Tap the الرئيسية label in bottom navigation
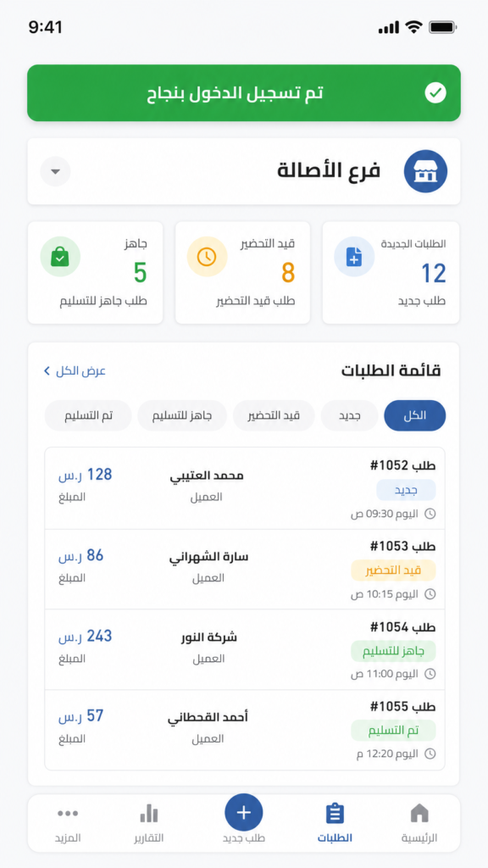 pos(419,838)
